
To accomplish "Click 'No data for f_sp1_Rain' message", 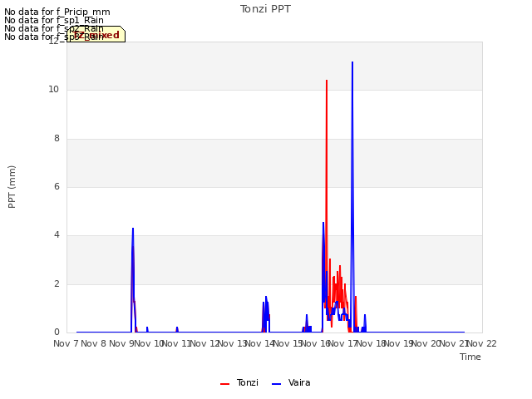I will [x=53, y=20].
